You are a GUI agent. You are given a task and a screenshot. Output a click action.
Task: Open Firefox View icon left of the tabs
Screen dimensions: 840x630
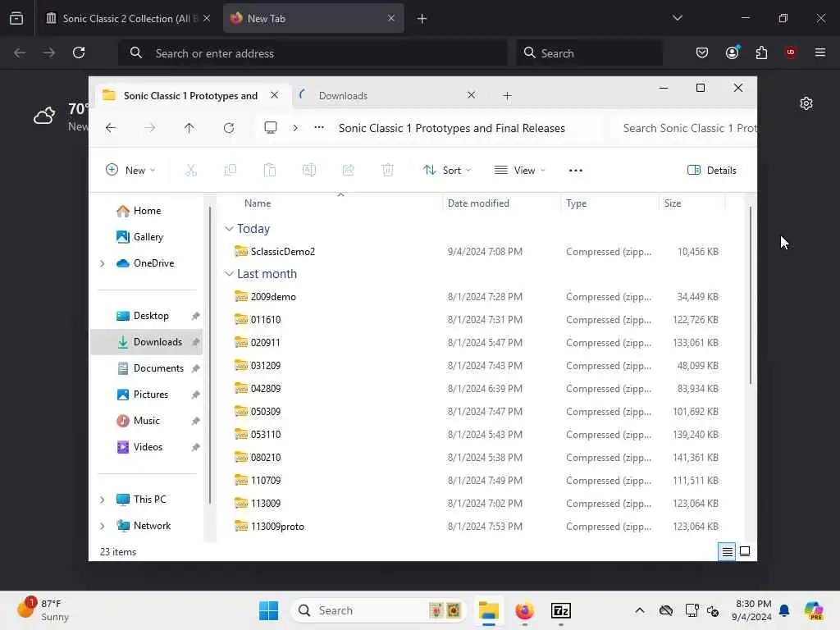(x=16, y=18)
